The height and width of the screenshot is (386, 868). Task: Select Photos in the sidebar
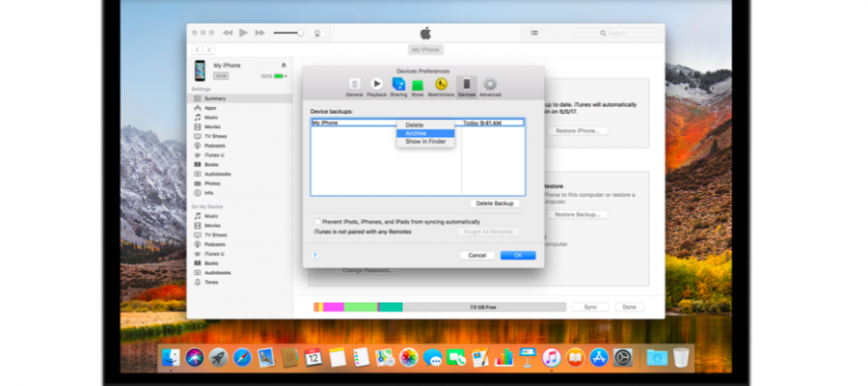[x=240, y=183]
